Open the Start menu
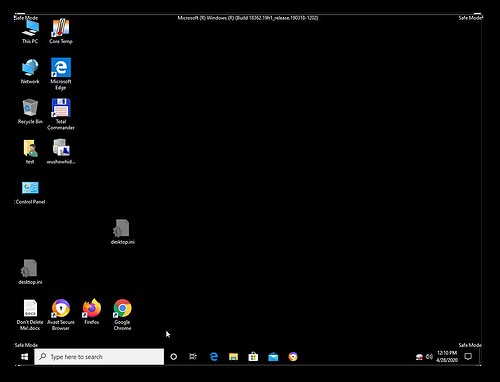 point(24,357)
